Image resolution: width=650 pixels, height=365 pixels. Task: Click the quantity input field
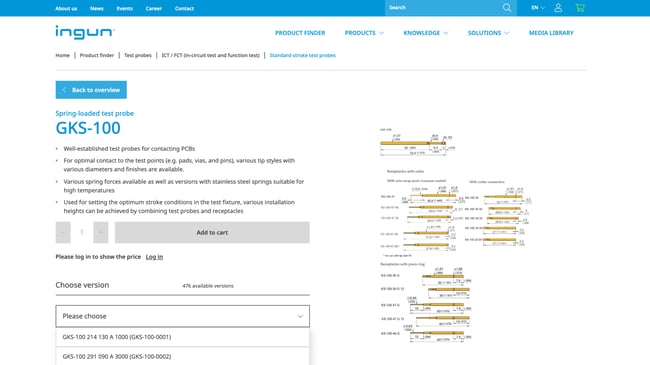[x=82, y=232]
